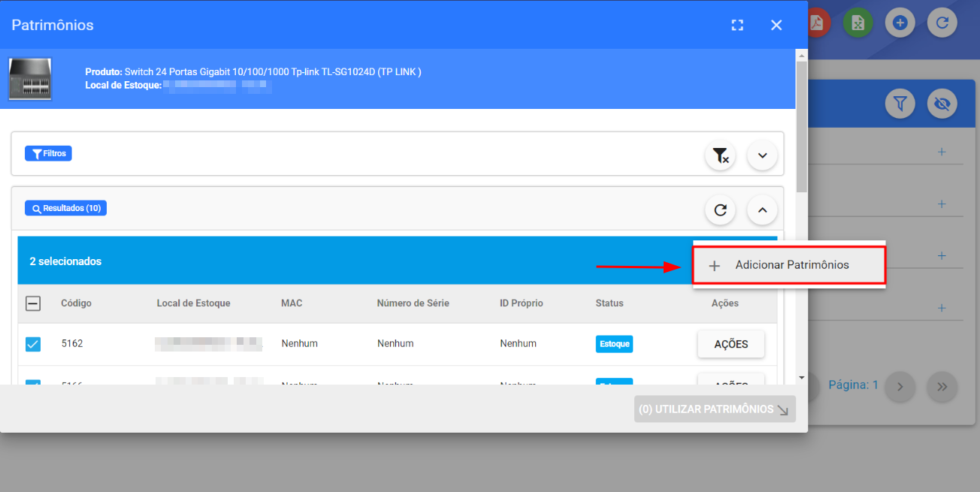
Task: Click the Resultados (10) tag
Action: coord(65,208)
